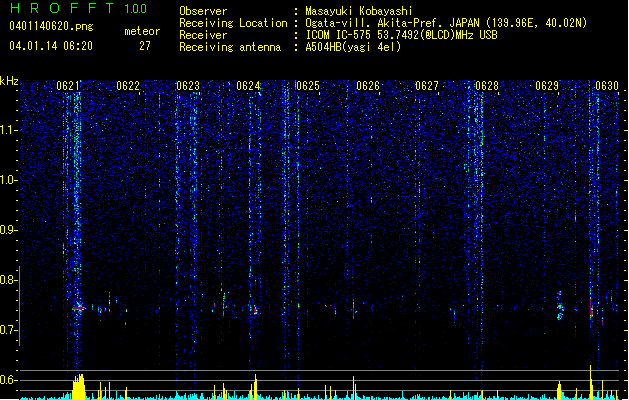Screen dimensions: 629x400
Task: Click the 0629 time marker
Action: tap(547, 86)
